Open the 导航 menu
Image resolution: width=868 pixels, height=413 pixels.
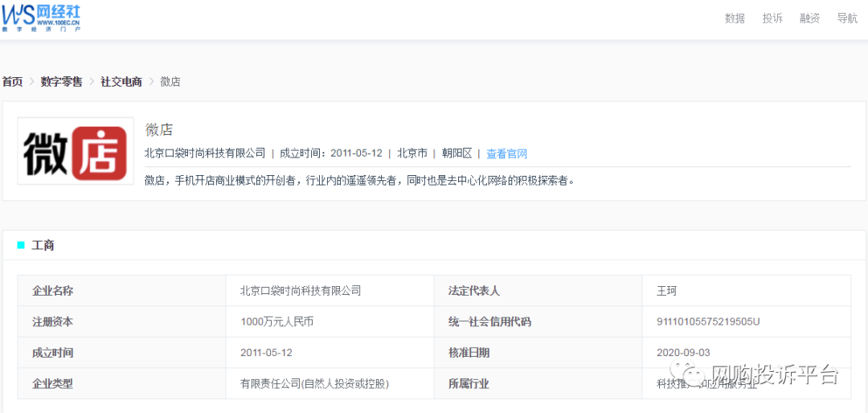pyautogui.click(x=848, y=18)
